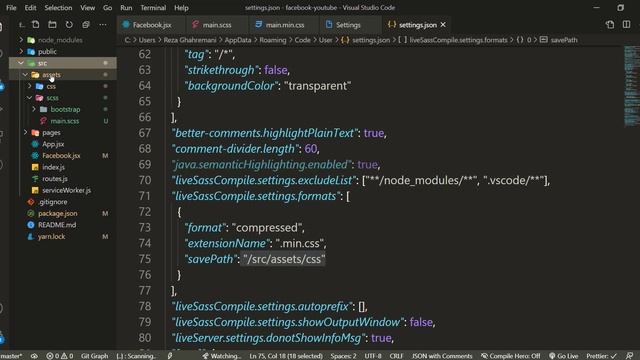Click the feedback icon at status bar end
This screenshot has width=640, height=360.
click(629, 356)
